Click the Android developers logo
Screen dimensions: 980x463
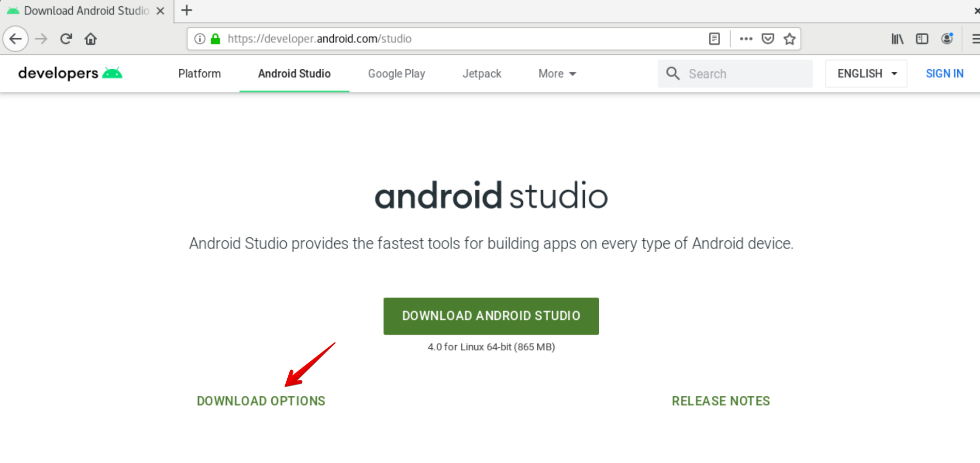coord(70,73)
